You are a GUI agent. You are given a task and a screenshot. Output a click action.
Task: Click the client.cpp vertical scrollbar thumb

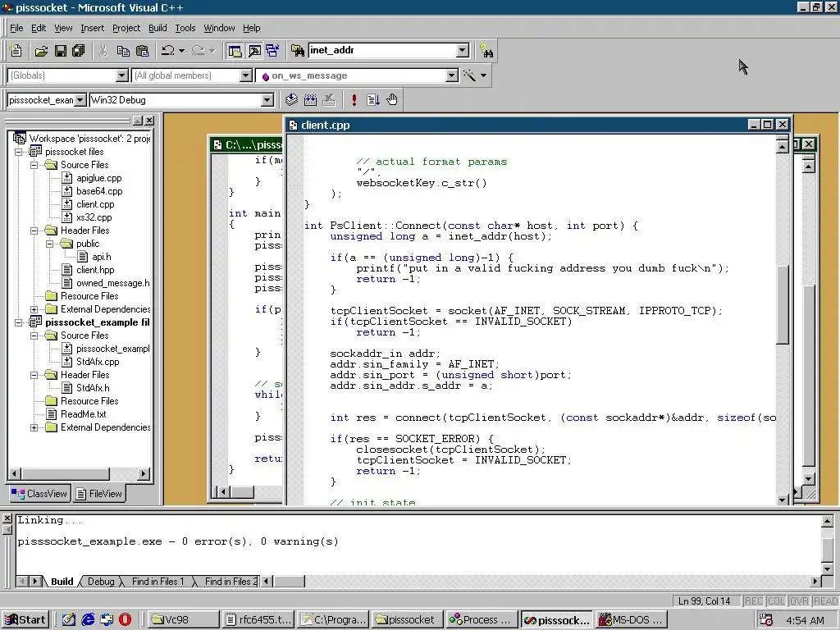click(x=782, y=304)
